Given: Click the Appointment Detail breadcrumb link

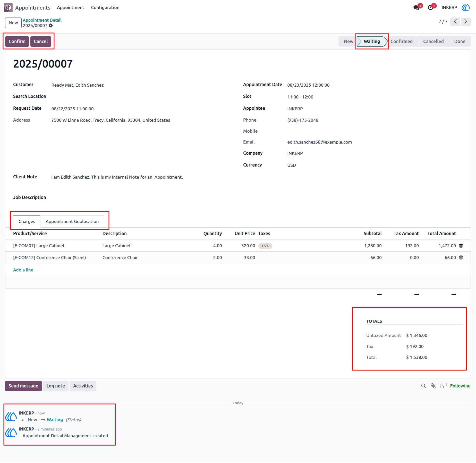Looking at the screenshot, I should 42,20.
